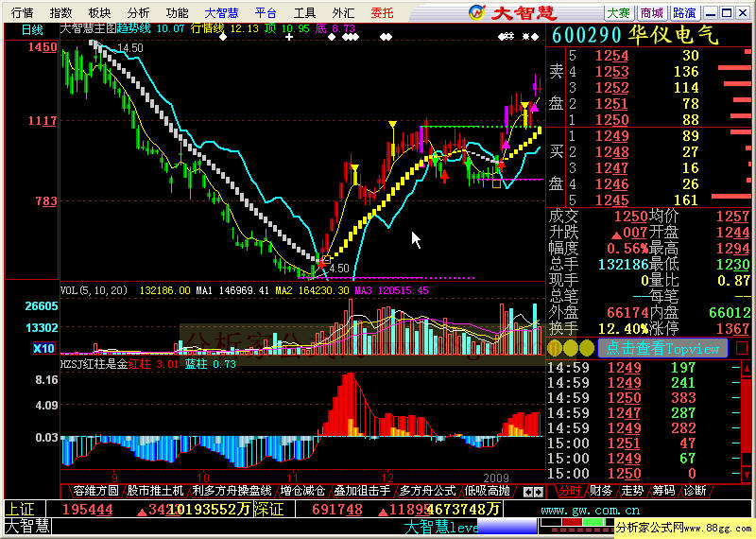Click the 大智慧主图 indicator title
The width and height of the screenshot is (756, 539).
[88, 28]
